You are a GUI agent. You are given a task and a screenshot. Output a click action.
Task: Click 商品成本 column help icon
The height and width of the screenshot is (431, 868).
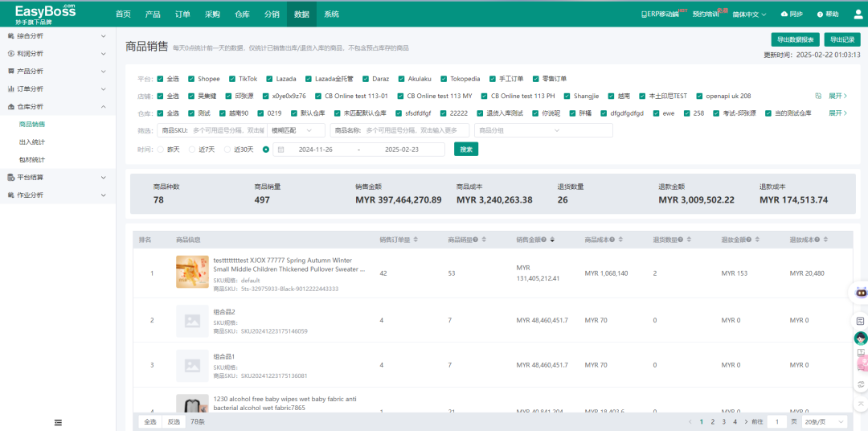(x=612, y=240)
